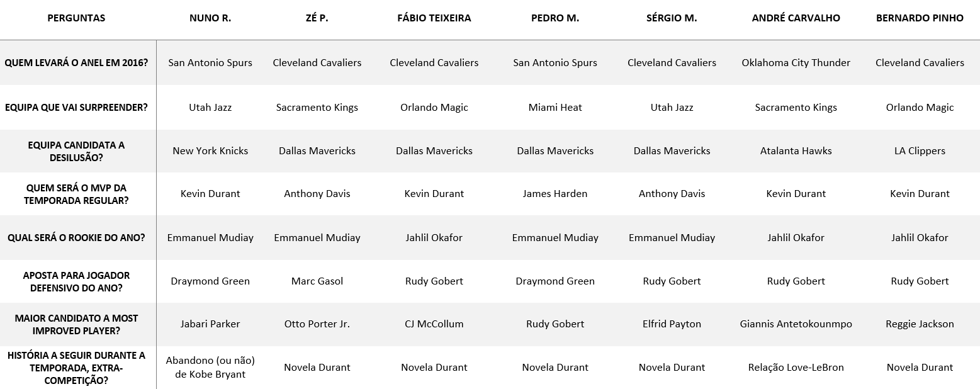Select the New York Knicks cell
Screen dimensions: 980x389
tap(210, 151)
